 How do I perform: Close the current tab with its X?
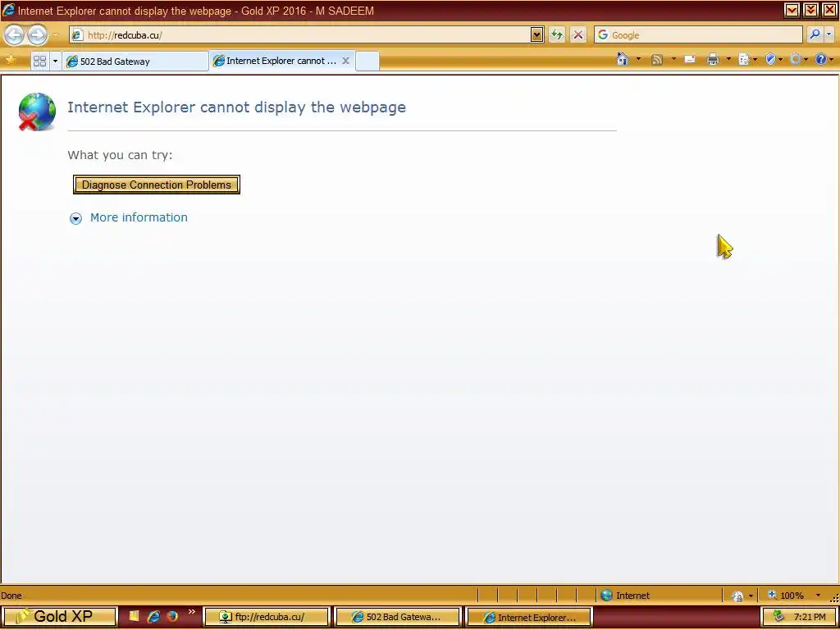(346, 61)
